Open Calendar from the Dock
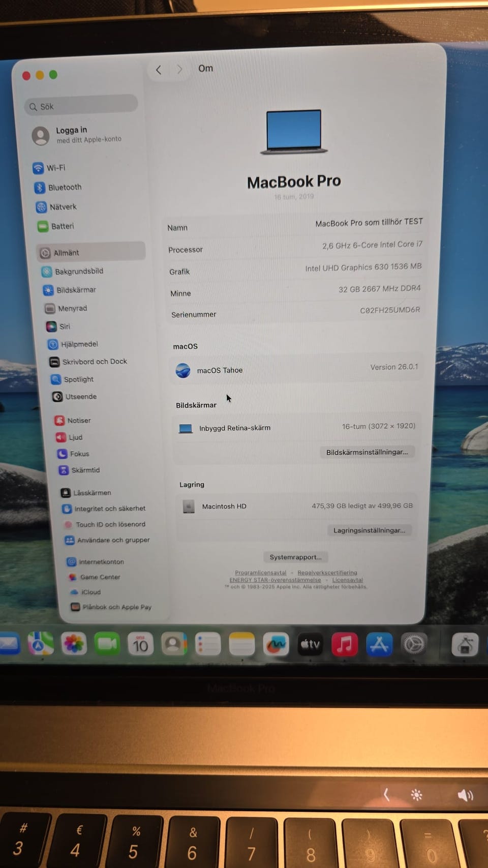This screenshot has width=488, height=868. 140,644
